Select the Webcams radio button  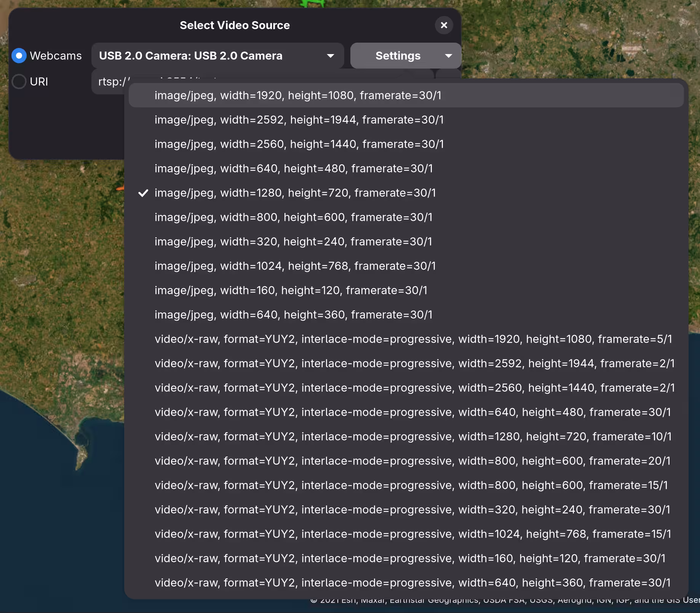pos(19,56)
